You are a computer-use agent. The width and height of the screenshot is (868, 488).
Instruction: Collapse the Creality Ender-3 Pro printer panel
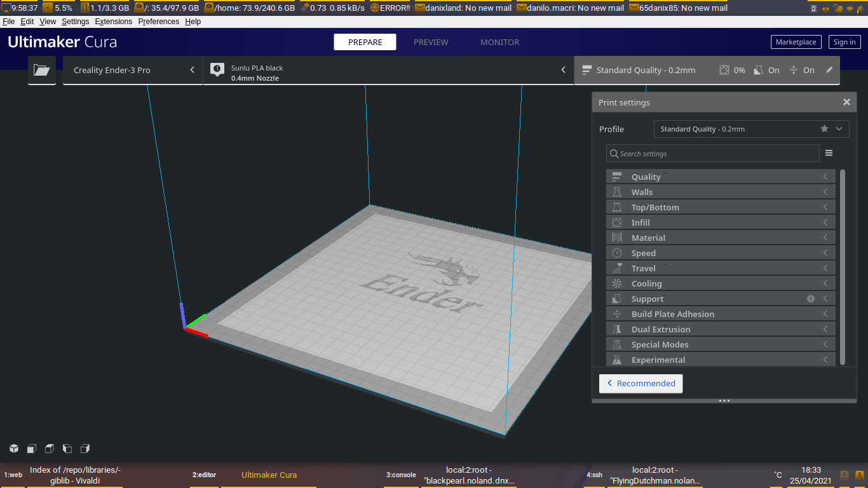[193, 70]
